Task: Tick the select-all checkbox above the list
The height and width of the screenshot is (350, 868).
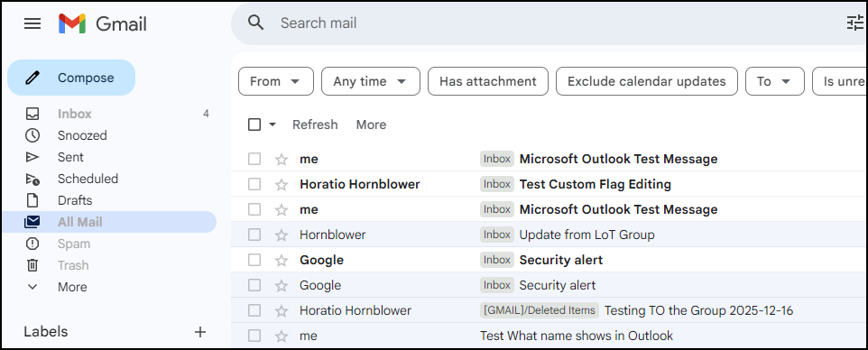Action: (x=254, y=124)
